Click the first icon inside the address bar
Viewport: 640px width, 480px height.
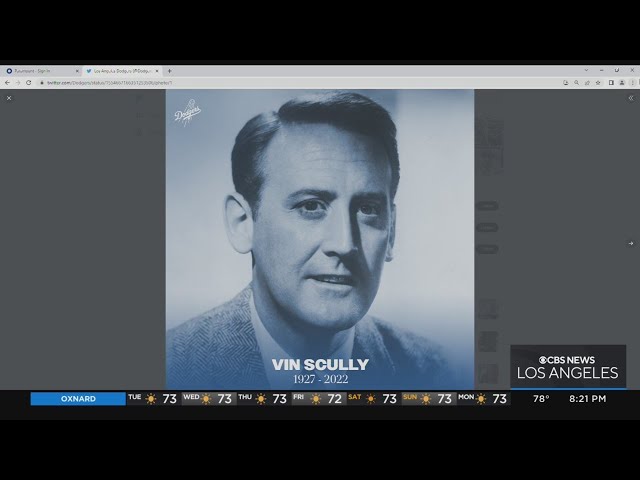click(x=566, y=83)
